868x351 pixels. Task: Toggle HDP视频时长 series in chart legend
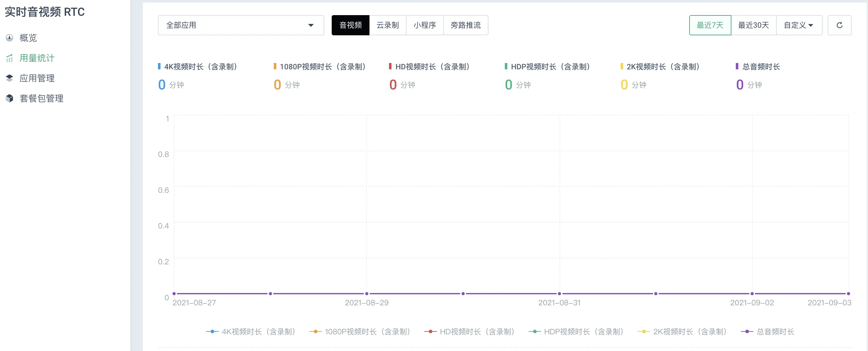[576, 332]
